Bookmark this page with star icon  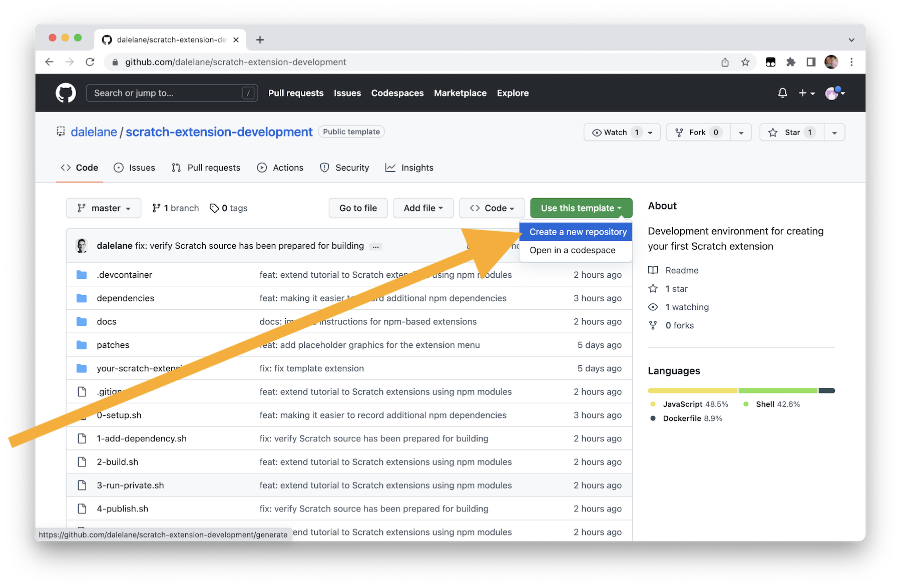tap(745, 62)
